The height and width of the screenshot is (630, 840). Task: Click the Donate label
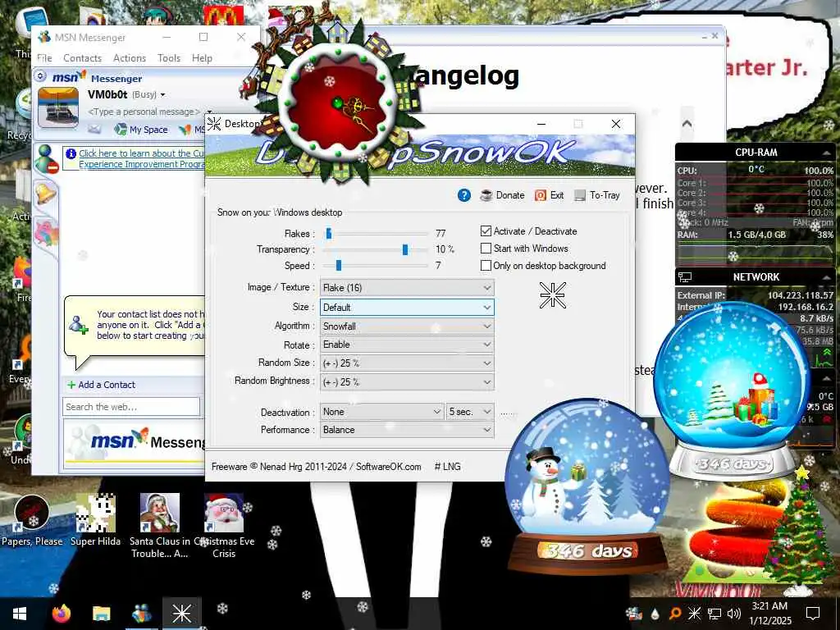click(510, 195)
